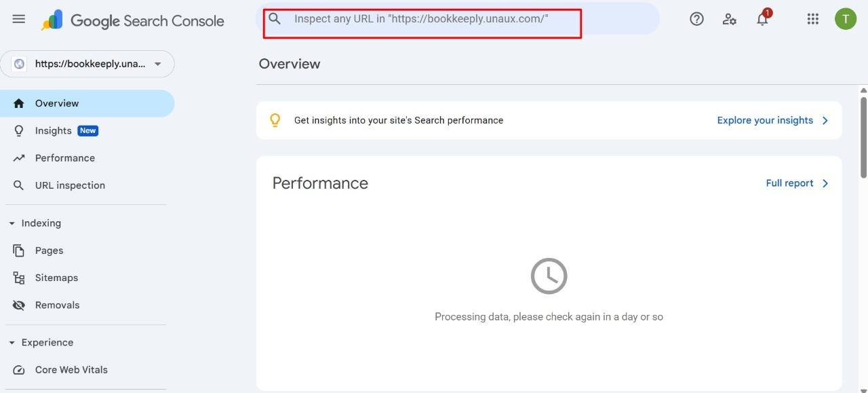Open URL inspection from sidebar
This screenshot has width=868, height=393.
[70, 185]
